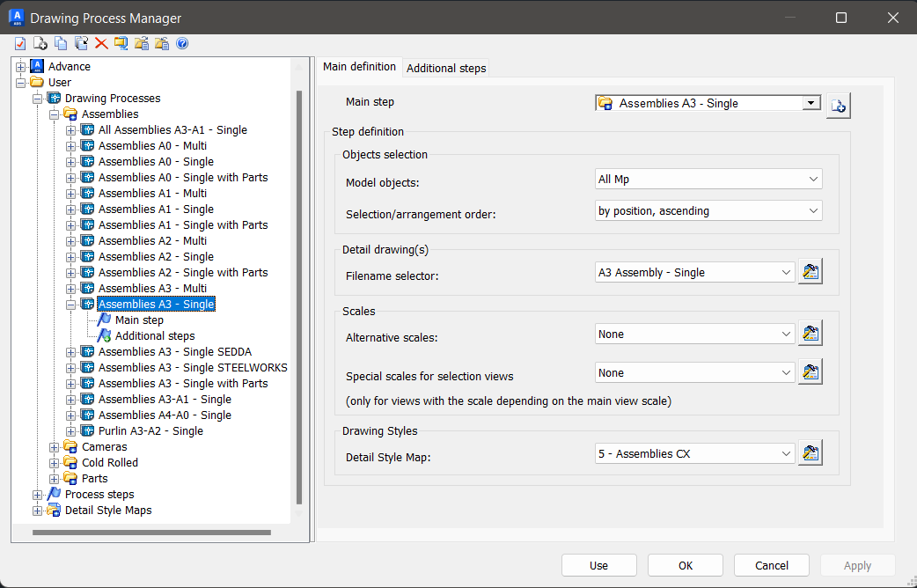Open the Alternative scales dropdown

coord(694,334)
